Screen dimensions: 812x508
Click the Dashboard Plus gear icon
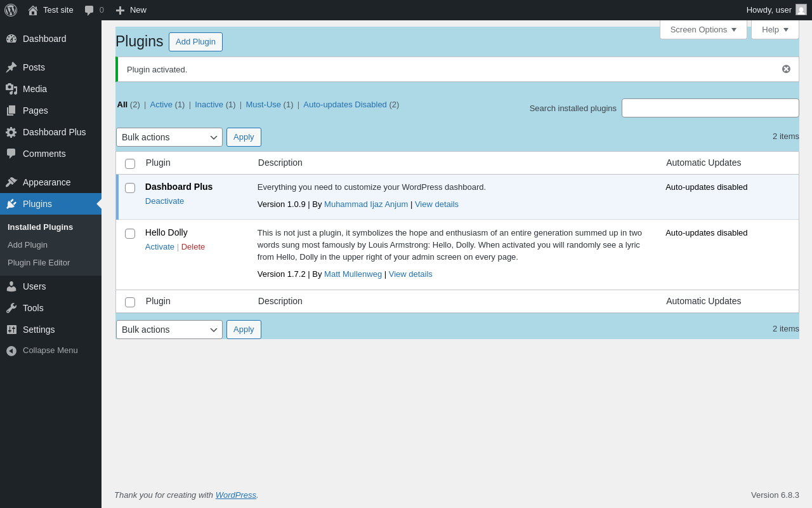pyautogui.click(x=11, y=132)
